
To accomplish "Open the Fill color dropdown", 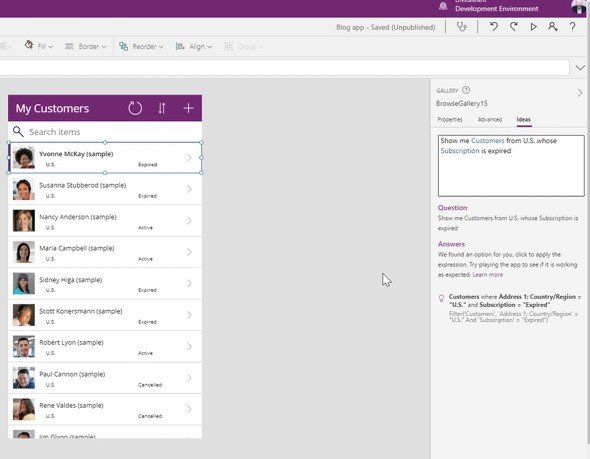I will pos(39,46).
